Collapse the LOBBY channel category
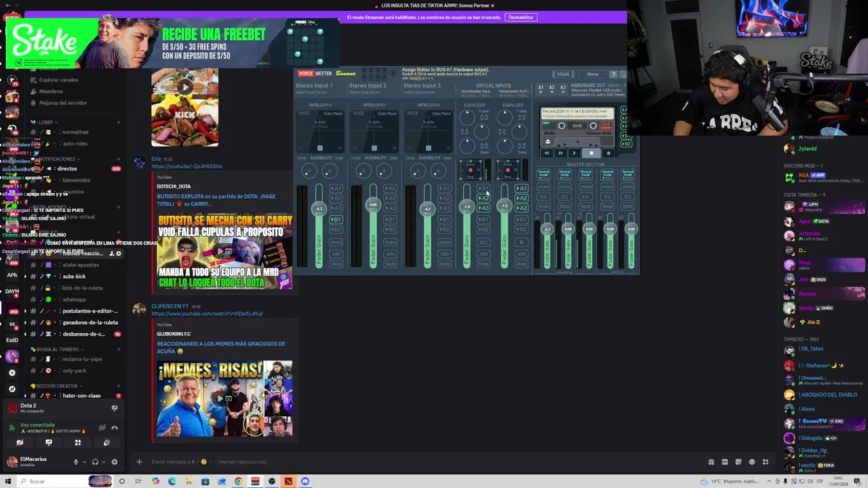868x488 pixels. point(45,123)
